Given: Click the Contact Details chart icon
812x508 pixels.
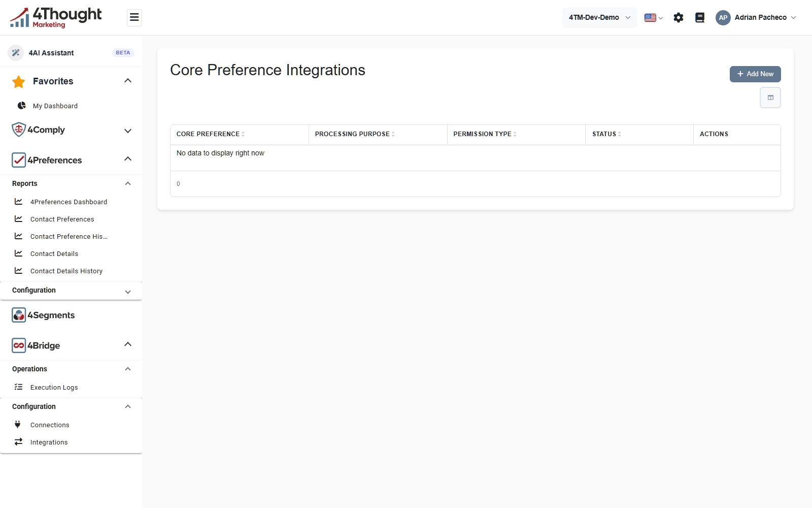Looking at the screenshot, I should [19, 253].
